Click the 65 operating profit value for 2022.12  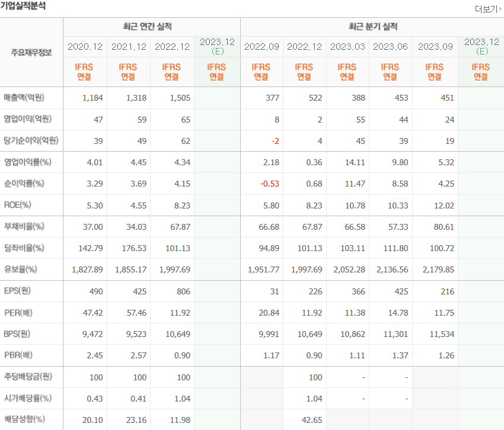(x=186, y=120)
